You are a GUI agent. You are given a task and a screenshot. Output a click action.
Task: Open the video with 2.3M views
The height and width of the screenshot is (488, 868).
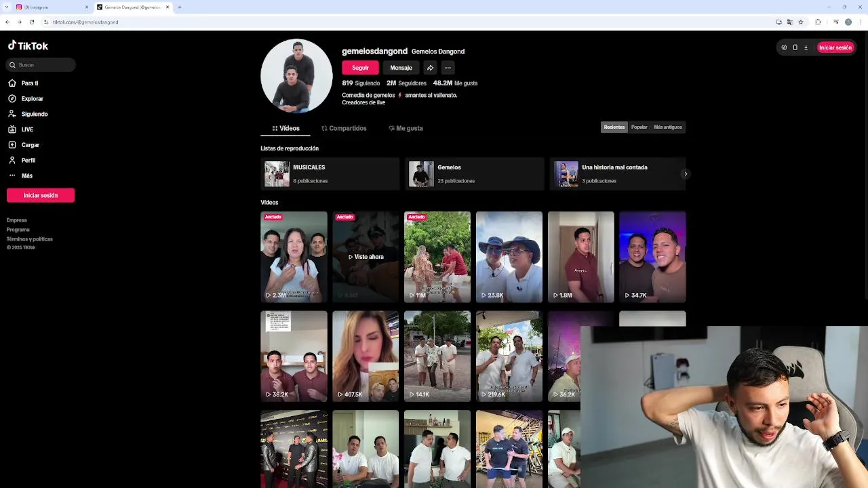[x=294, y=257]
